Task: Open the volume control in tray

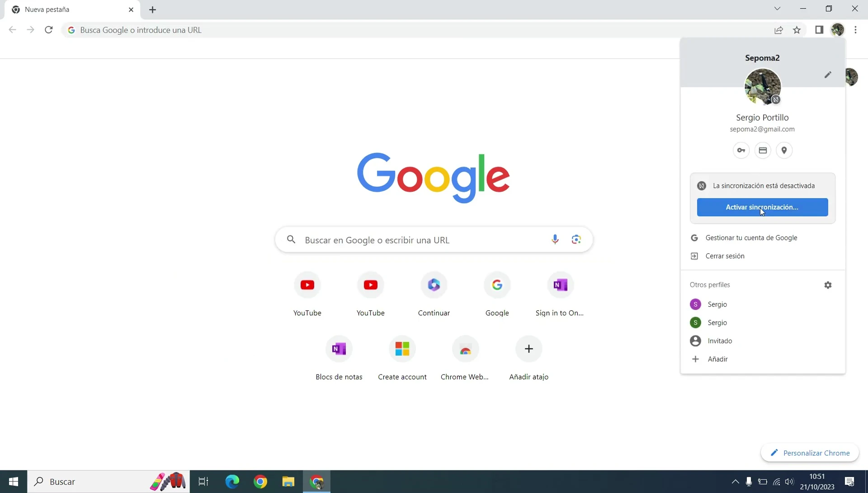Action: tap(789, 482)
